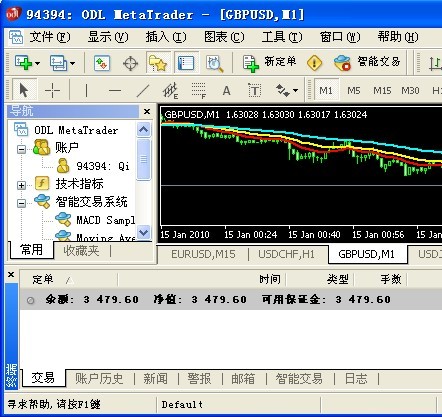This screenshot has height=417, width=442.
Task: Open the 邮箱 terminal tab
Action: [243, 379]
